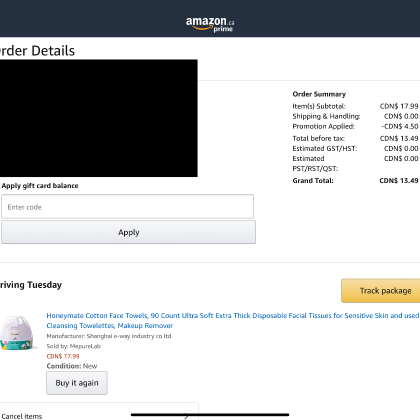Apply the gift card code button
The width and height of the screenshot is (420, 420).
128,232
